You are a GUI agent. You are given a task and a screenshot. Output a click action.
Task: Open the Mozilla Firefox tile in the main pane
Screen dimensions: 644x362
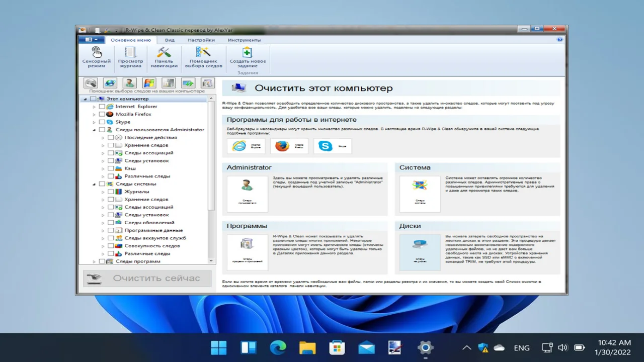point(289,146)
